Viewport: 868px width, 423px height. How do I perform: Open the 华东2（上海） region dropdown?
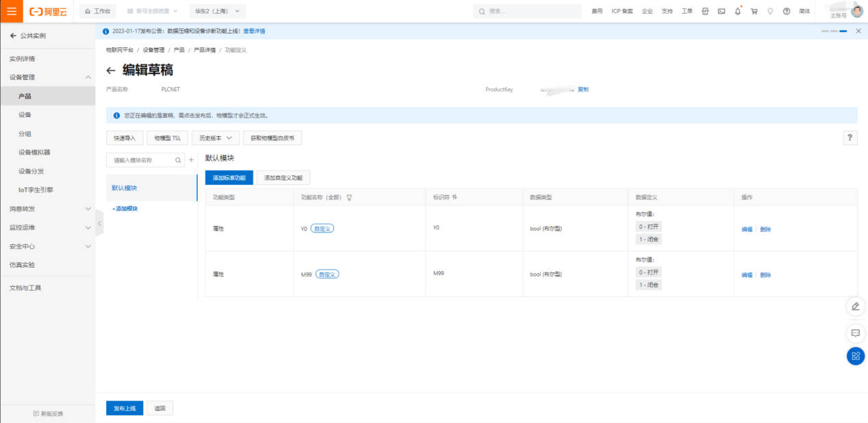click(217, 12)
